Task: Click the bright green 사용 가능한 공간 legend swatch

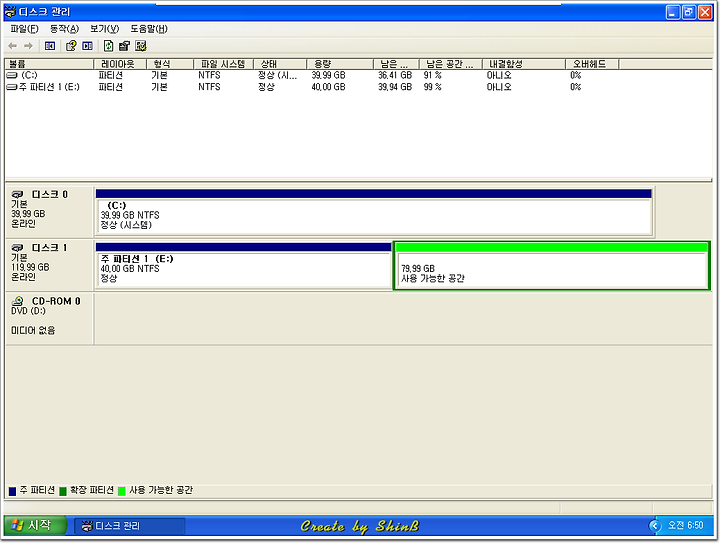Action: pyautogui.click(x=122, y=491)
